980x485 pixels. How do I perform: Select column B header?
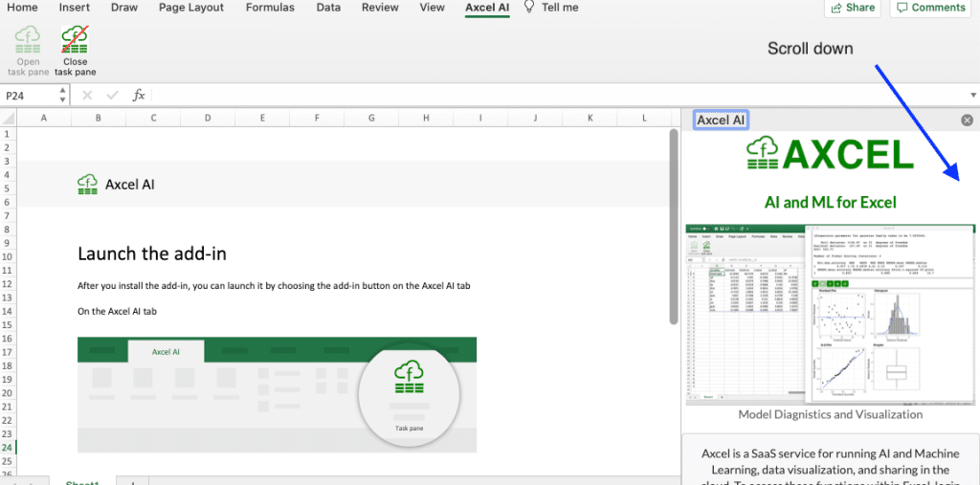click(99, 118)
